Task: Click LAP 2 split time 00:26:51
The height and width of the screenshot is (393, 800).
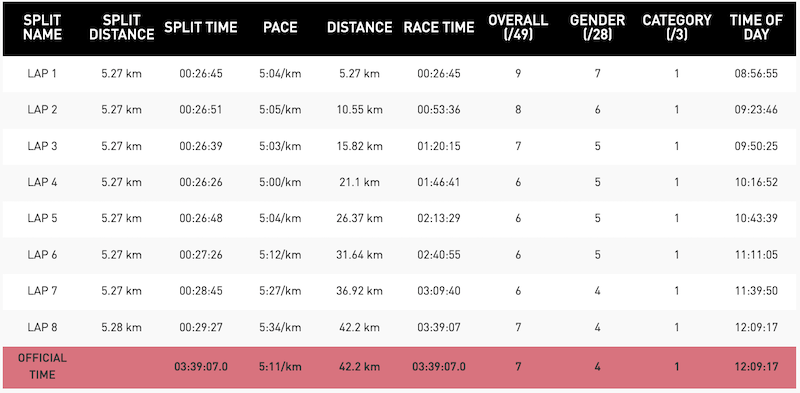Action: pyautogui.click(x=201, y=110)
